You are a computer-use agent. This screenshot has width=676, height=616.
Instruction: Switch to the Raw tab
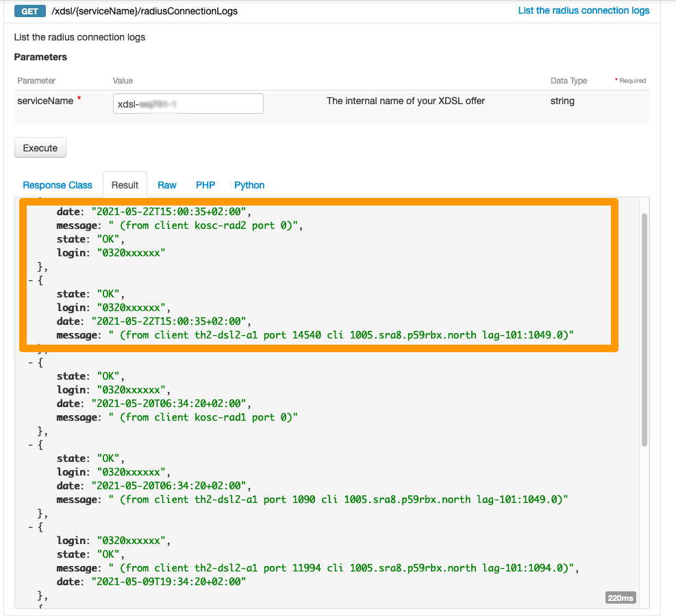point(167,185)
